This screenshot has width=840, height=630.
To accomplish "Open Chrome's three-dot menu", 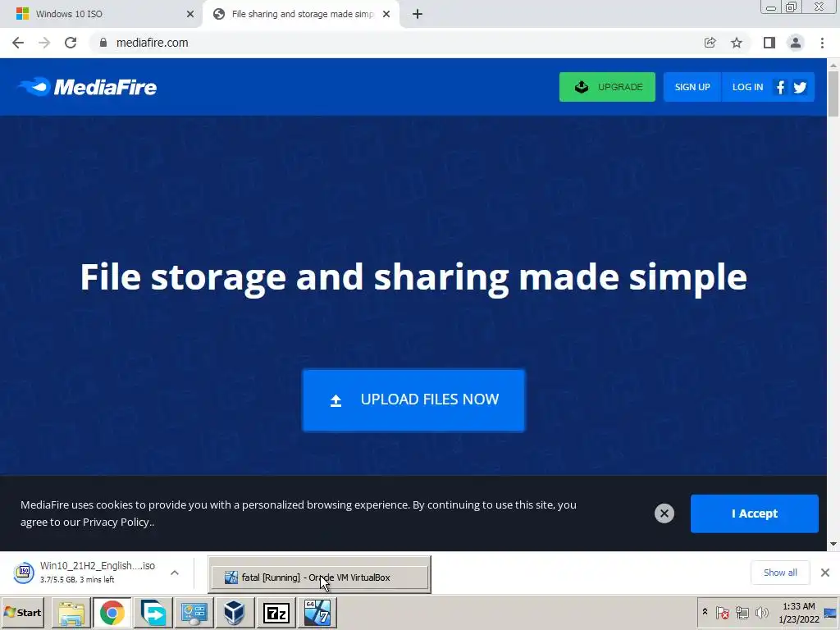I will click(x=822, y=43).
